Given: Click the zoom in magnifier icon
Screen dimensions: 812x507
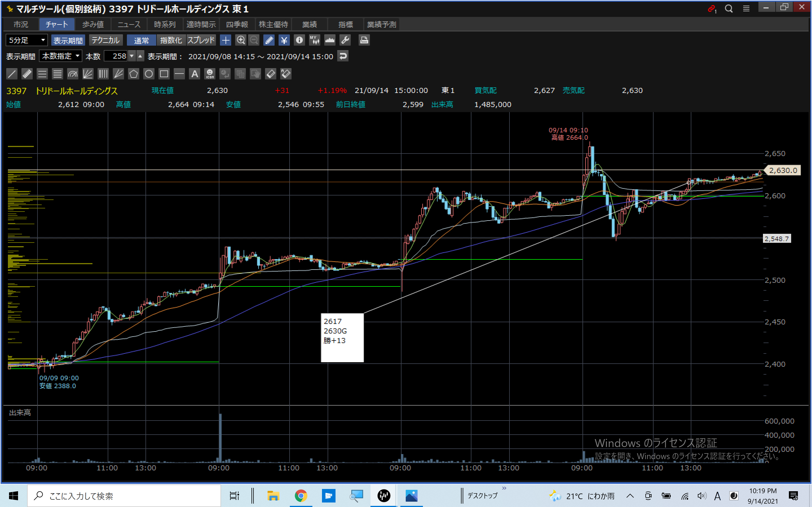Looking at the screenshot, I should point(240,40).
